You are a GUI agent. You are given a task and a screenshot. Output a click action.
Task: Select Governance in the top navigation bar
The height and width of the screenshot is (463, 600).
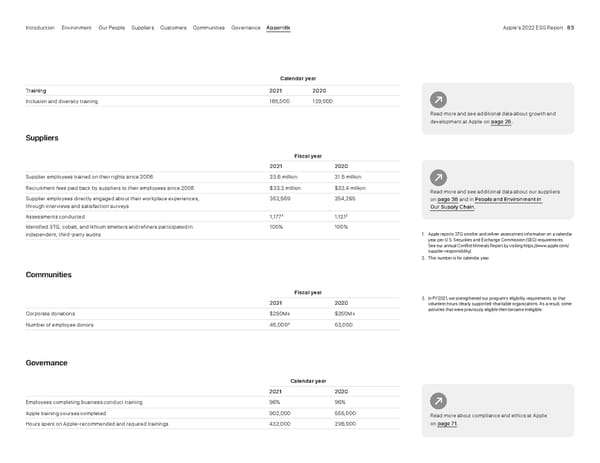[246, 28]
